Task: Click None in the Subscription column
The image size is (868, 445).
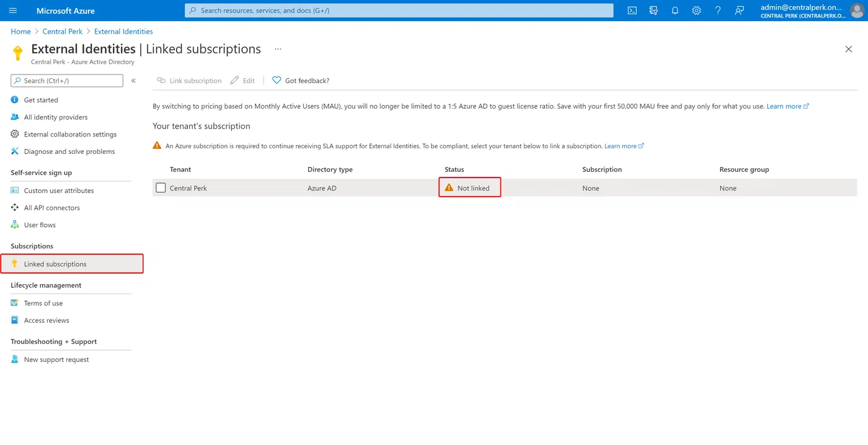Action: tap(591, 188)
